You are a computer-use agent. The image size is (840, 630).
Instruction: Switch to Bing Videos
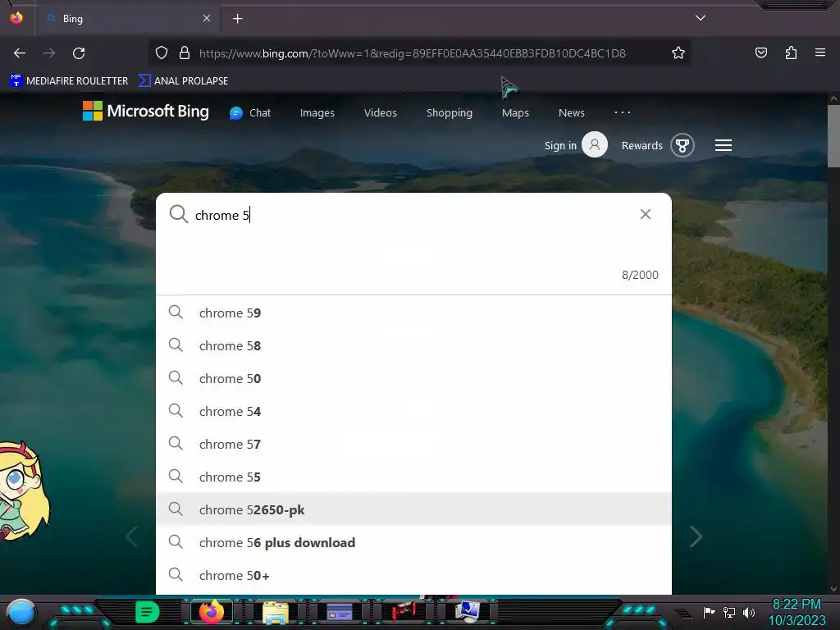[x=381, y=113]
